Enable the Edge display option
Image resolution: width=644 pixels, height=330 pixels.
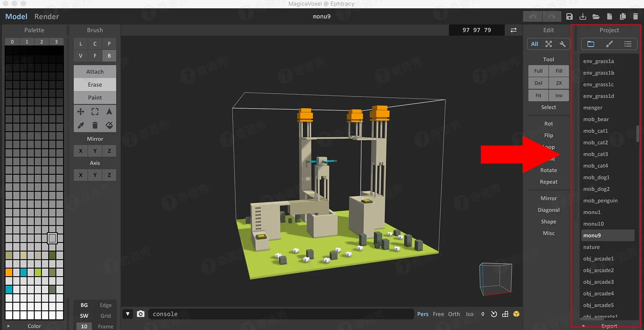pos(105,305)
